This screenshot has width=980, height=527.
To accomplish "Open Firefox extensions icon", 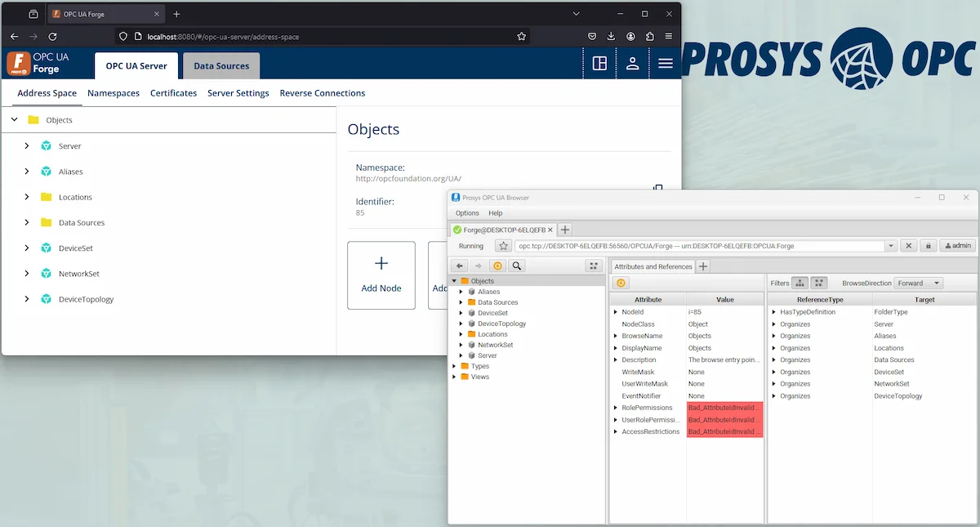I will [650, 37].
